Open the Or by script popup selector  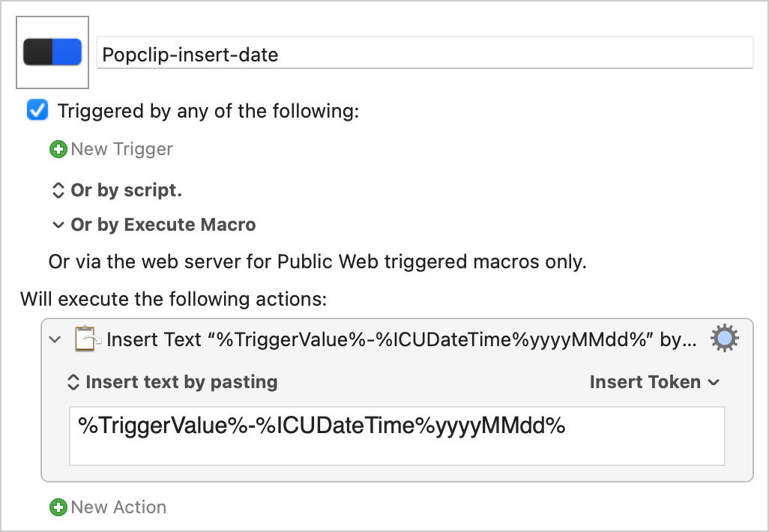click(58, 190)
